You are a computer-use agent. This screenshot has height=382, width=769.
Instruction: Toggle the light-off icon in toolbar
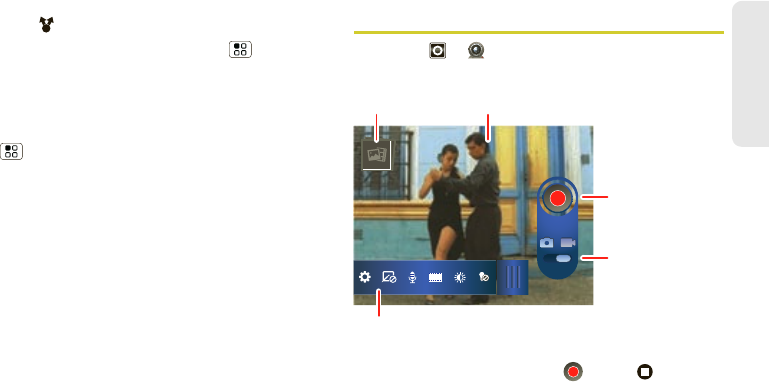click(483, 277)
